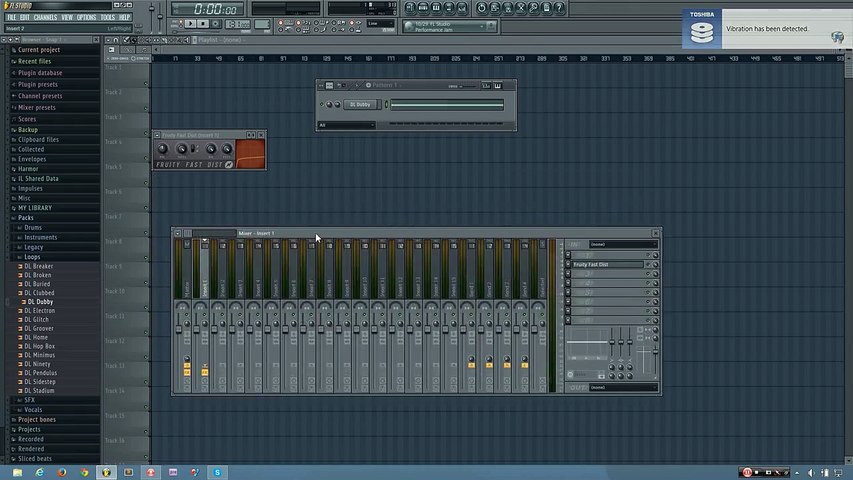Image resolution: width=853 pixels, height=480 pixels.
Task: Click the Stop button in the transport bar
Action: pos(202,24)
